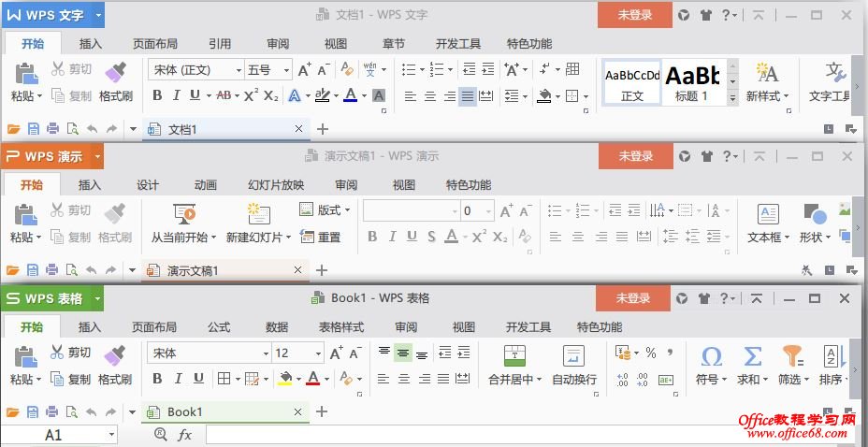
Task: Open the 表格样式 tab in WPS 表格
Action: coord(341,327)
